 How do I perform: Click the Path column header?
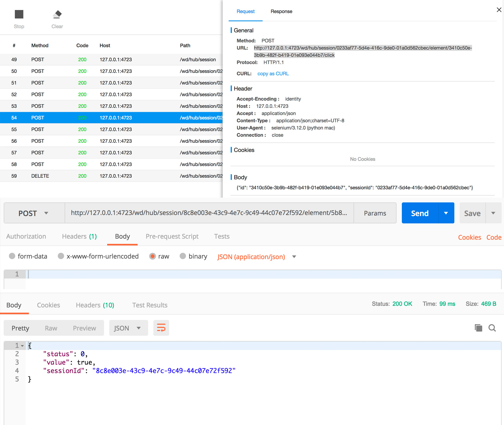click(x=185, y=45)
